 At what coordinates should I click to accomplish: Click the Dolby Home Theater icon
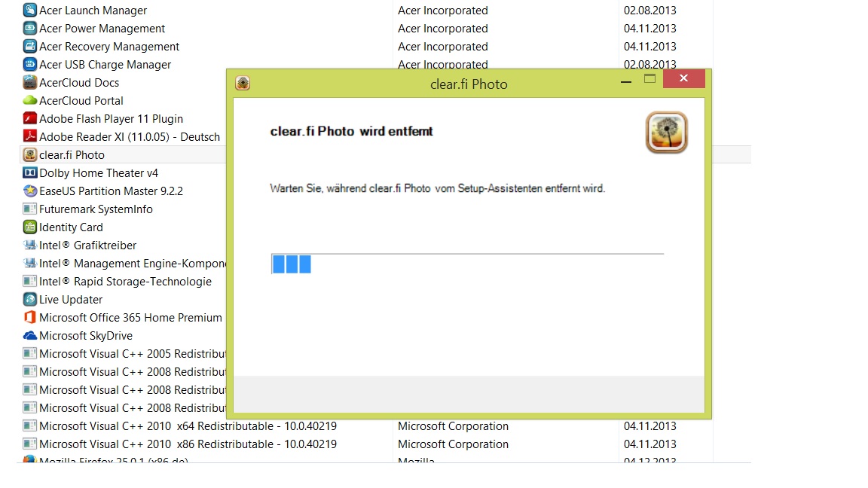pos(30,172)
